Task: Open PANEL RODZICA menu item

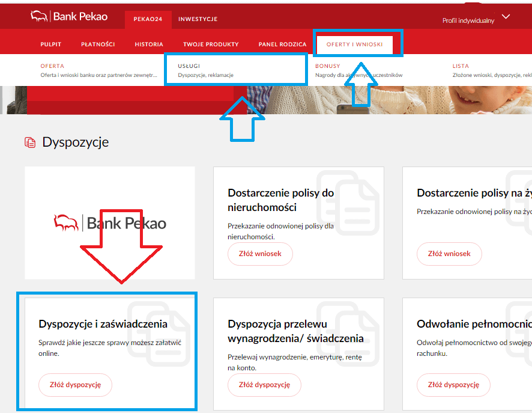Action: click(282, 44)
